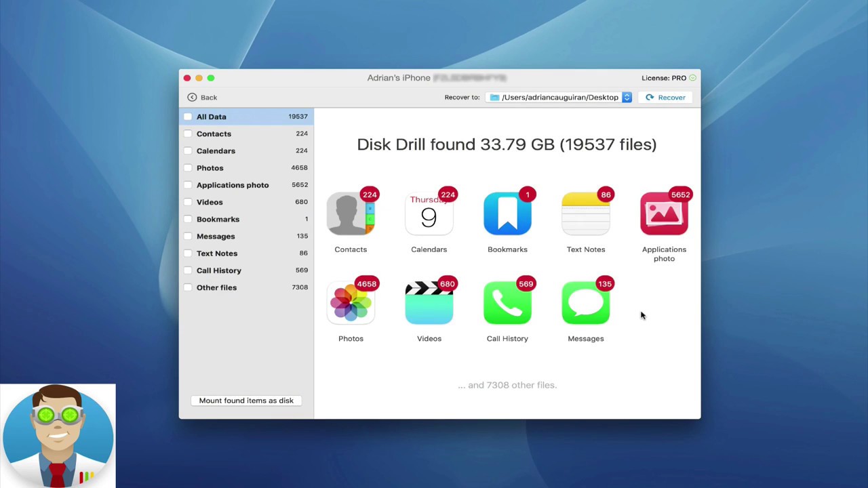868x488 pixels.
Task: Click the Recover circular arrow icon
Action: coord(650,98)
